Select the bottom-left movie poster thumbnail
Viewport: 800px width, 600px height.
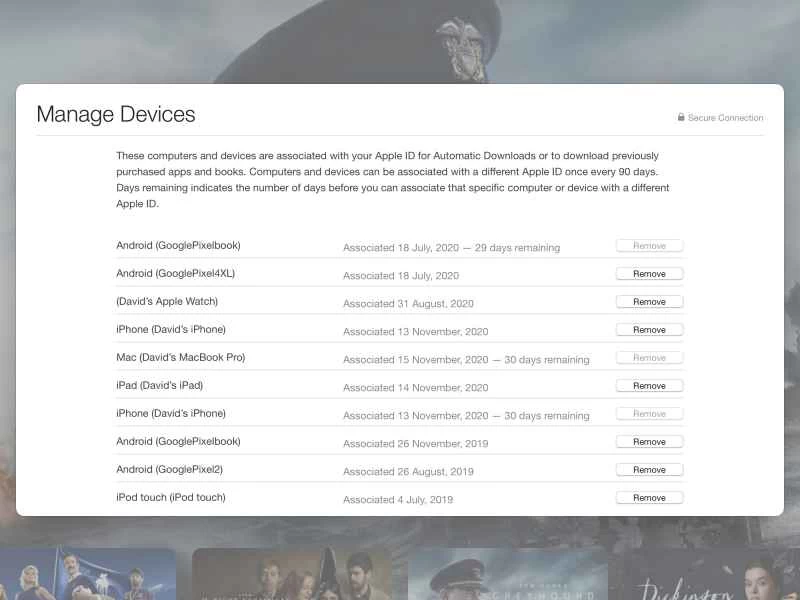[x=88, y=575]
